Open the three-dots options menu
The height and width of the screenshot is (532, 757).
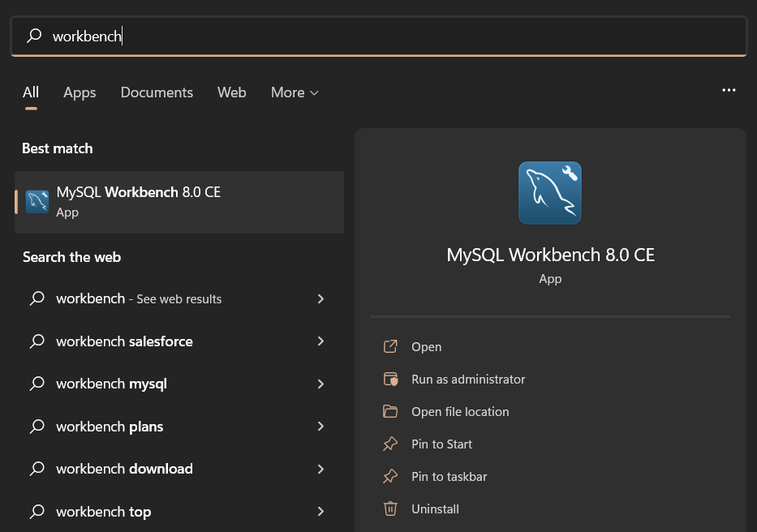(729, 90)
